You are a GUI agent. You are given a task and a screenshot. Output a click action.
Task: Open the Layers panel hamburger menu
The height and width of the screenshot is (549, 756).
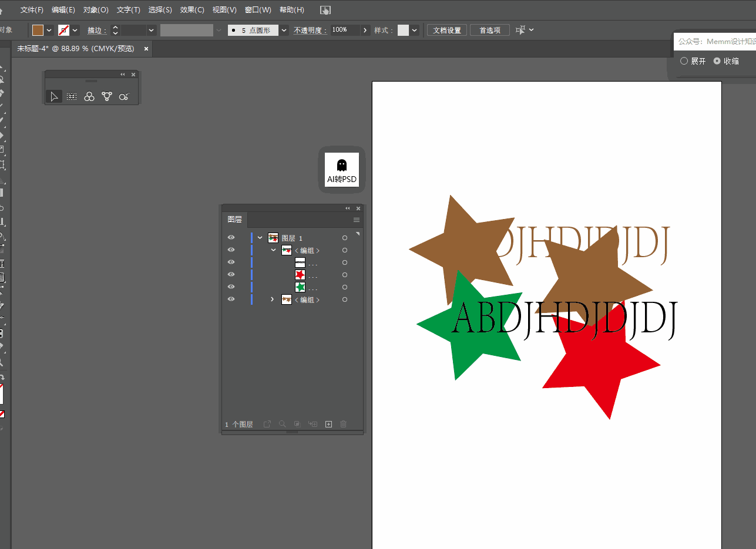(x=356, y=220)
